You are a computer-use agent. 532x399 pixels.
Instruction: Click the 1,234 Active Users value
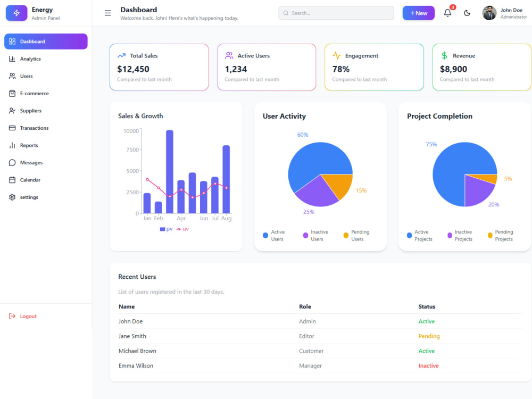pos(236,69)
